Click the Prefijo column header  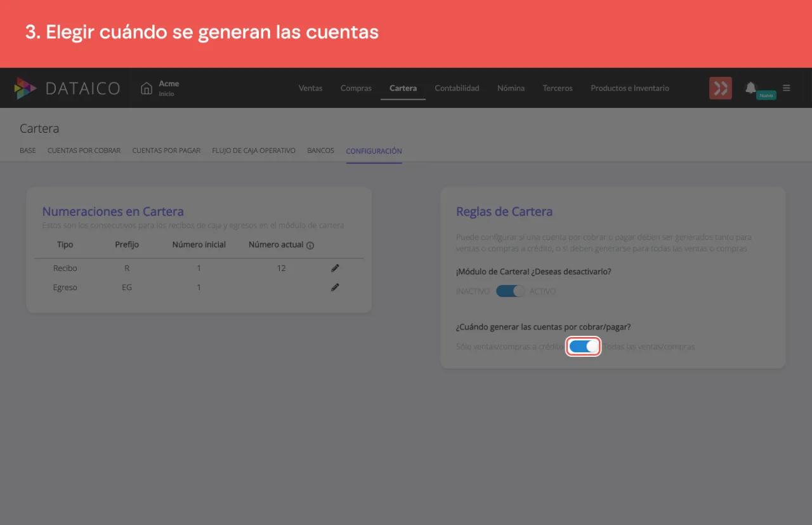click(127, 244)
